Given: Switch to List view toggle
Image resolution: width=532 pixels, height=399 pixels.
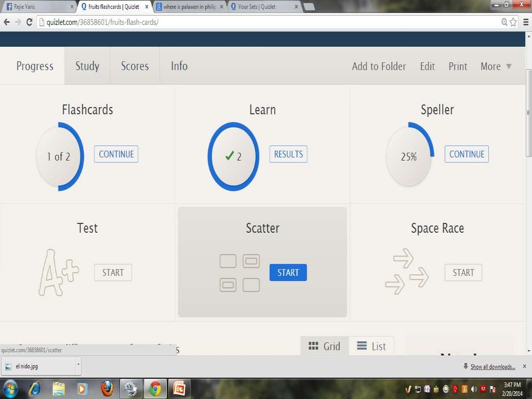Looking at the screenshot, I should pos(371,346).
